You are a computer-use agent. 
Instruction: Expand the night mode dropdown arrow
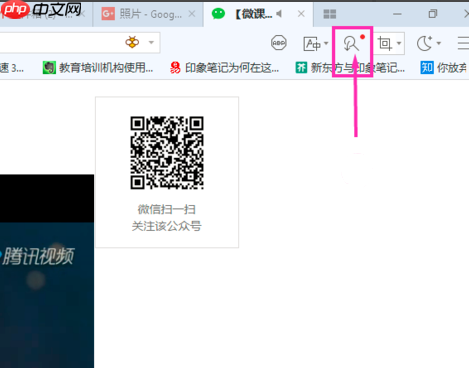point(439,43)
